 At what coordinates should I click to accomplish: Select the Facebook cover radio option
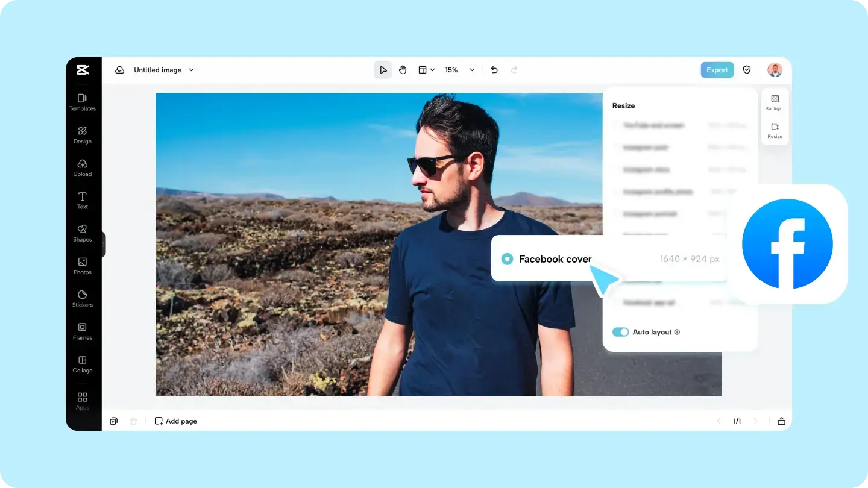point(508,259)
